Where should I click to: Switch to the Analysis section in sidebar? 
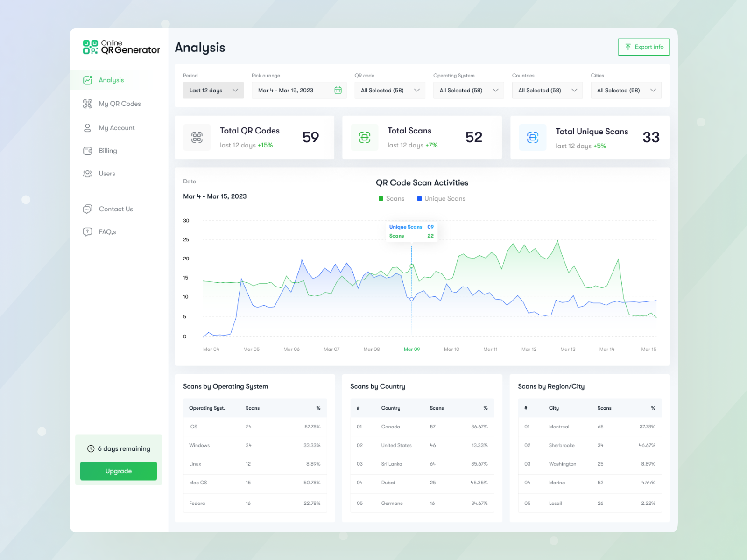point(111,80)
